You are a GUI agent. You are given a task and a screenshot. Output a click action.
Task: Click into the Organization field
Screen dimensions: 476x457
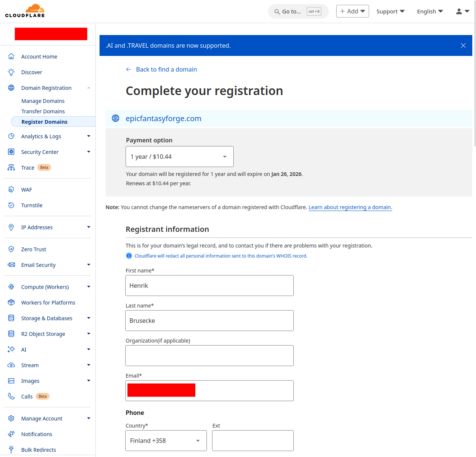click(209, 356)
